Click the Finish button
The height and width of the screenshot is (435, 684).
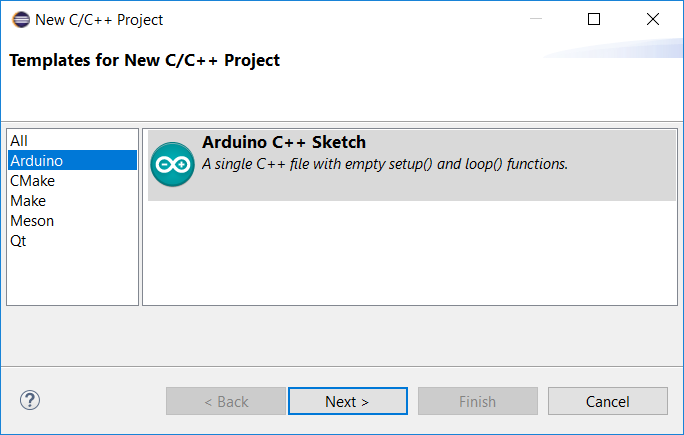click(x=478, y=401)
